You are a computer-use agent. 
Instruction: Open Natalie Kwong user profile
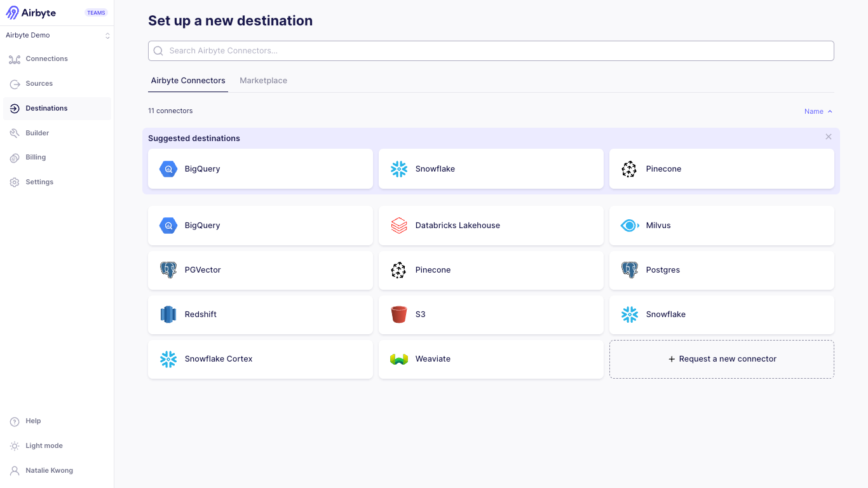49,471
